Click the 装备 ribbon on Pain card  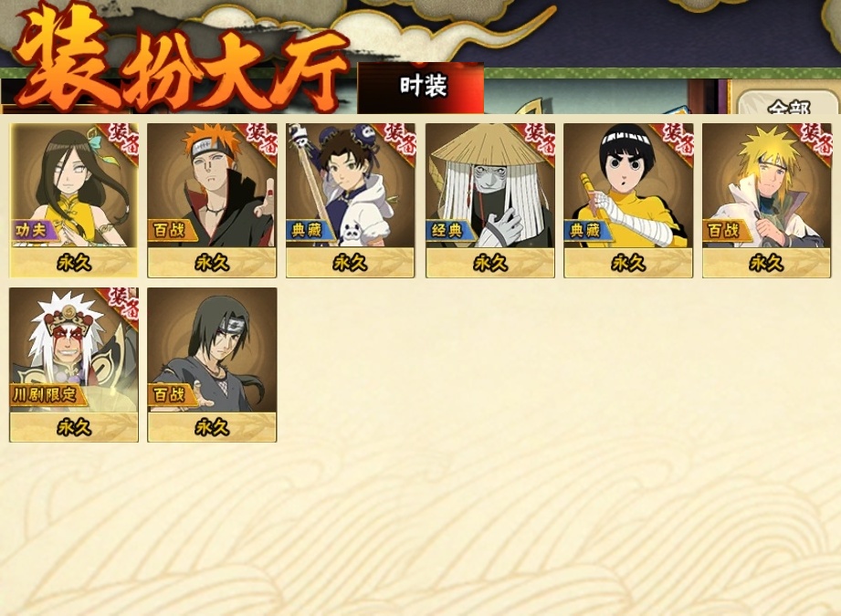(259, 141)
